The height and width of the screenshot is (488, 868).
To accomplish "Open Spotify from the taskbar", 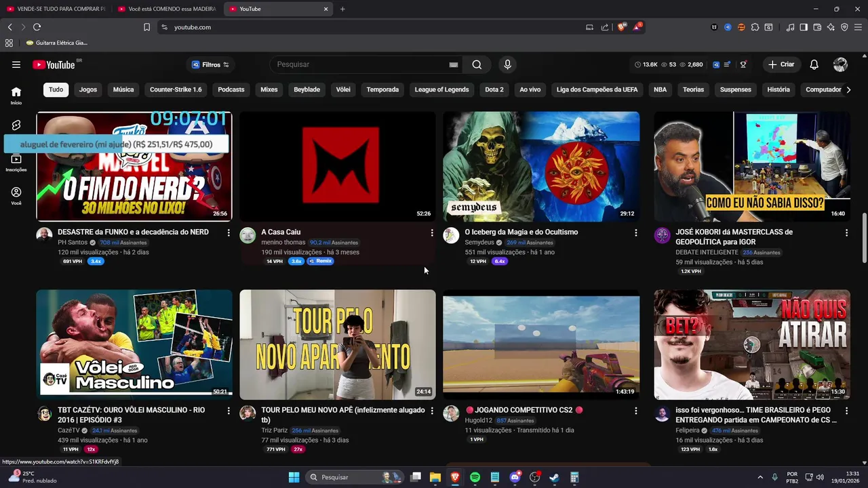I will 475,477.
